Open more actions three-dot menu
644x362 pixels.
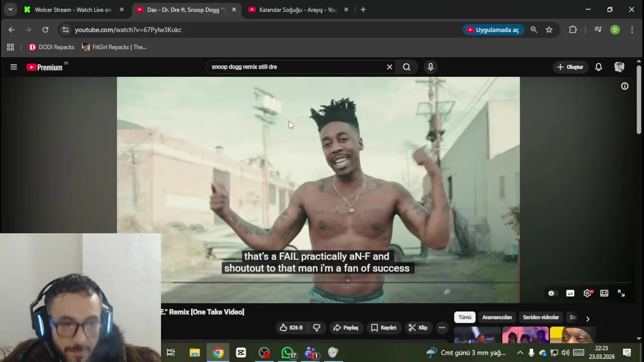442,328
